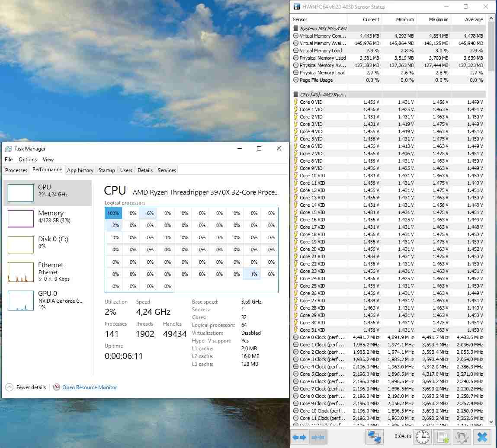Click the Speed value 4,24 GHz
Viewport: 497px width, 448px height.
pyautogui.click(x=153, y=312)
